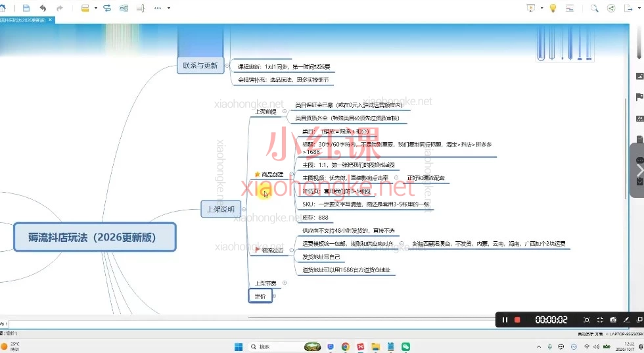
Task: Expand the 上架节奏 branch toggle
Action: (x=284, y=283)
